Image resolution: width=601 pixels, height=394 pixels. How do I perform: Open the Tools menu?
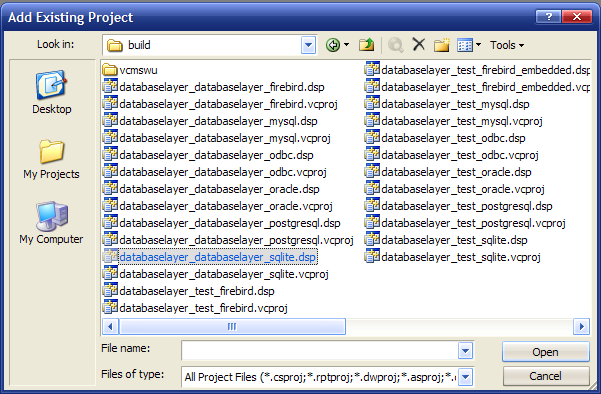507,45
